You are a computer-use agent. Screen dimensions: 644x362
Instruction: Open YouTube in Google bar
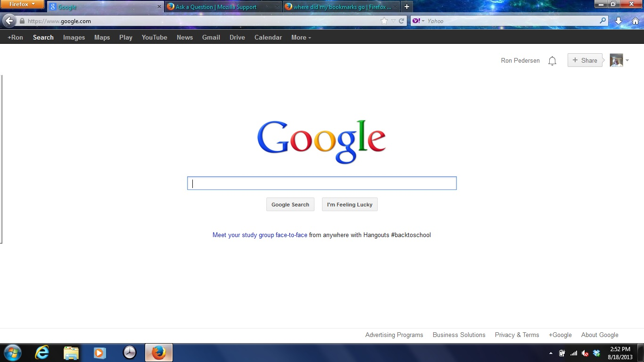(155, 37)
